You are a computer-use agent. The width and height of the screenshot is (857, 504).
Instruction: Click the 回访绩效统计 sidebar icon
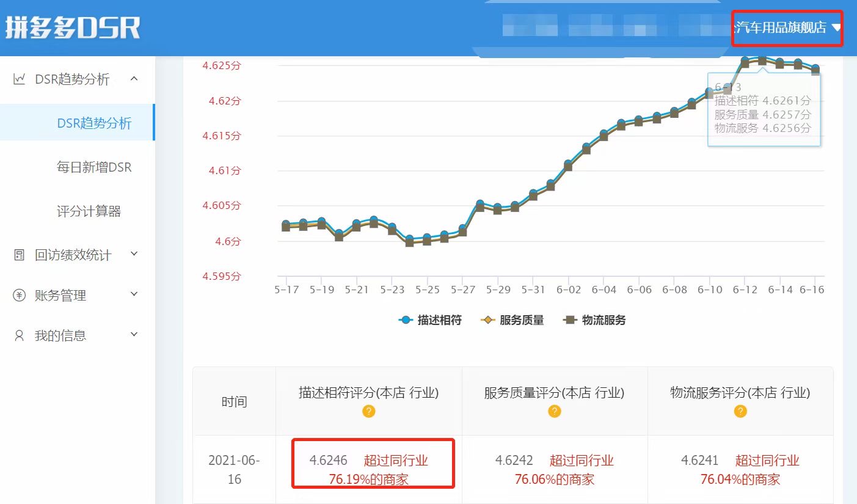tap(19, 255)
